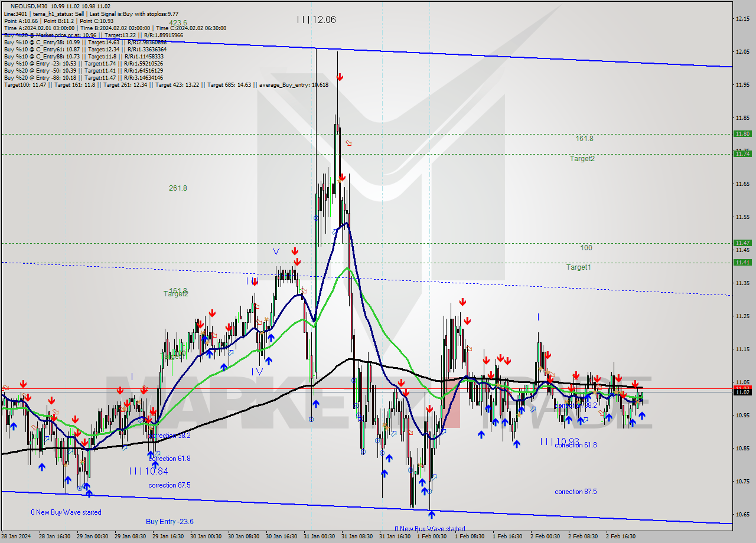Click the 'I I I 10.84' wave label
756x543 pixels.
pyautogui.click(x=148, y=471)
